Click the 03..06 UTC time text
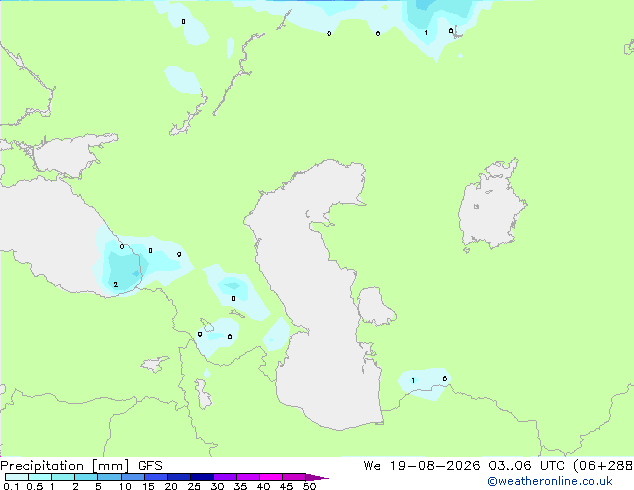634x490 pixels. 526,466
